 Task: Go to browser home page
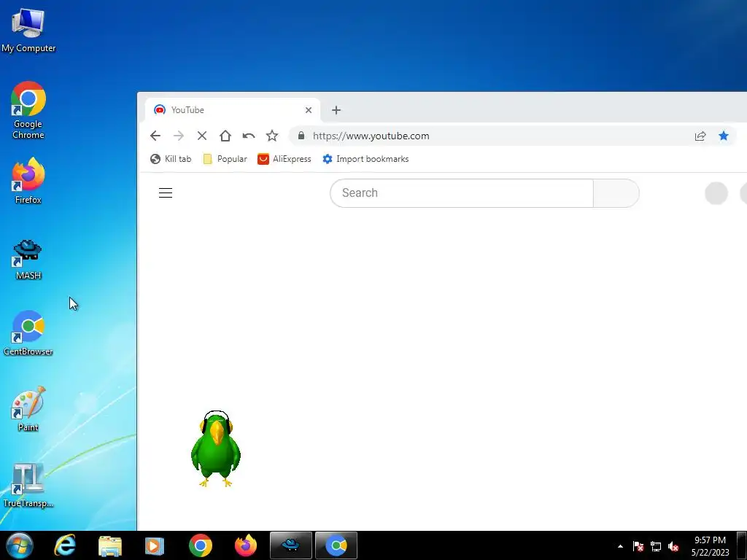coord(225,136)
